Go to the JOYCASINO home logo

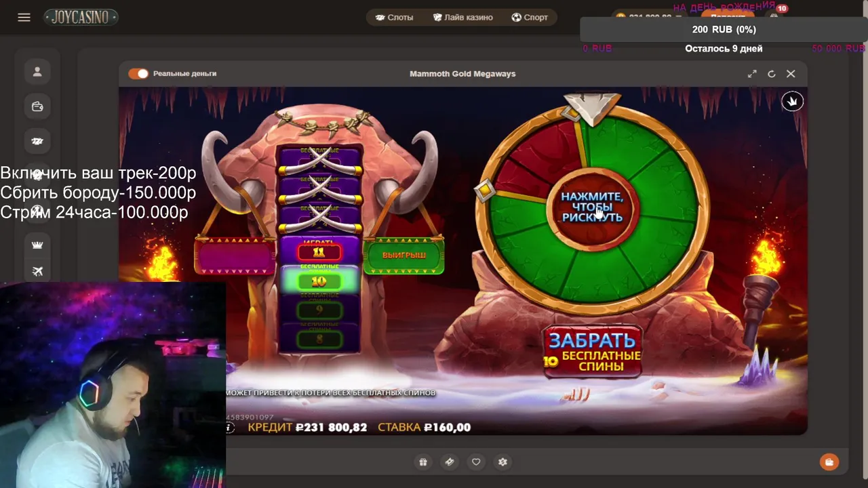coord(81,17)
